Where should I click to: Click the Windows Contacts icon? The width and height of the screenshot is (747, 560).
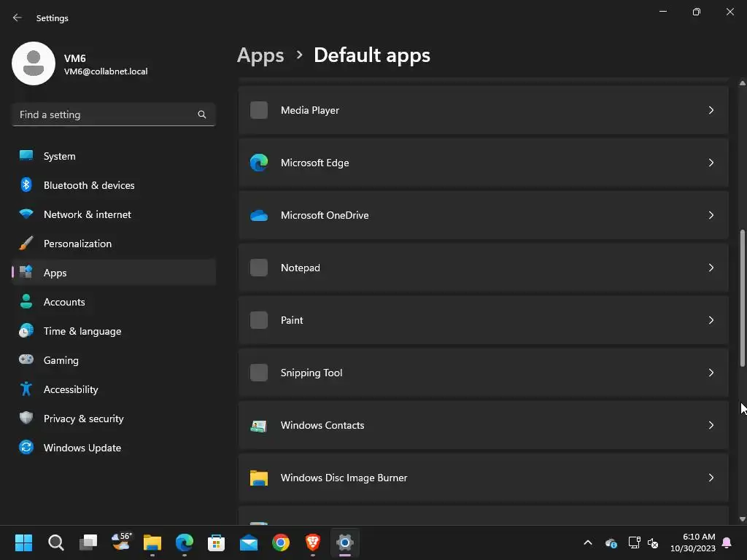pyautogui.click(x=259, y=426)
